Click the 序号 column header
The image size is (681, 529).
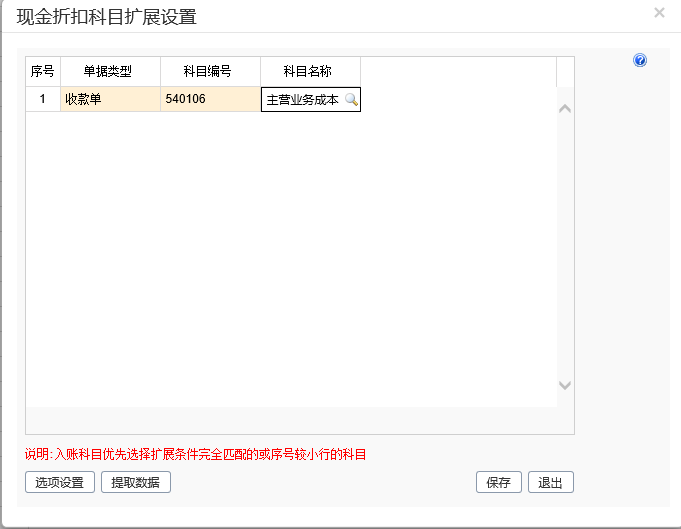[x=43, y=72]
